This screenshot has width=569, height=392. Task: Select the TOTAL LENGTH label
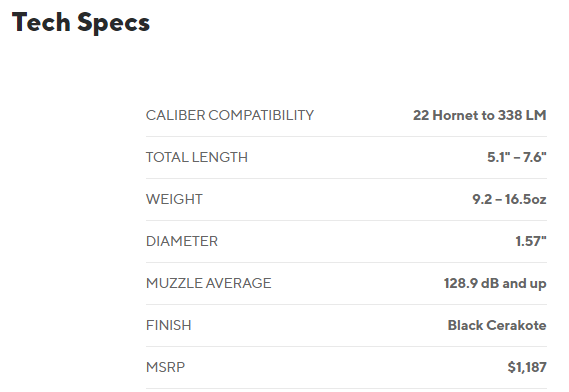pyautogui.click(x=197, y=157)
